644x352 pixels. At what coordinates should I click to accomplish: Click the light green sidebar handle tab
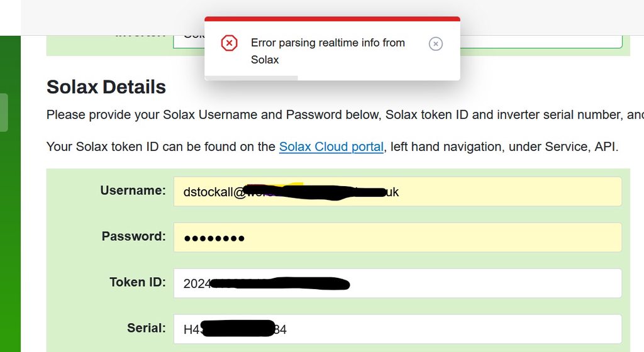4,113
